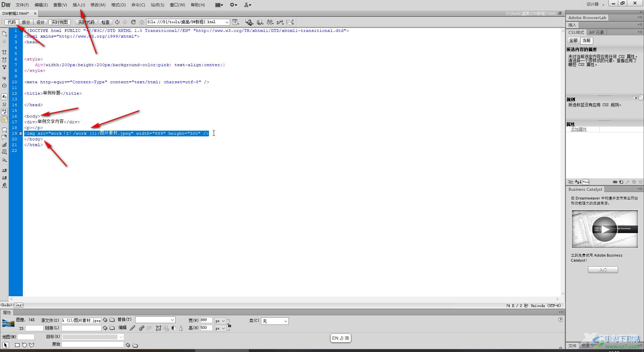Click the Resample image icon
Viewport: 644px width, 352px height.
coord(166,328)
